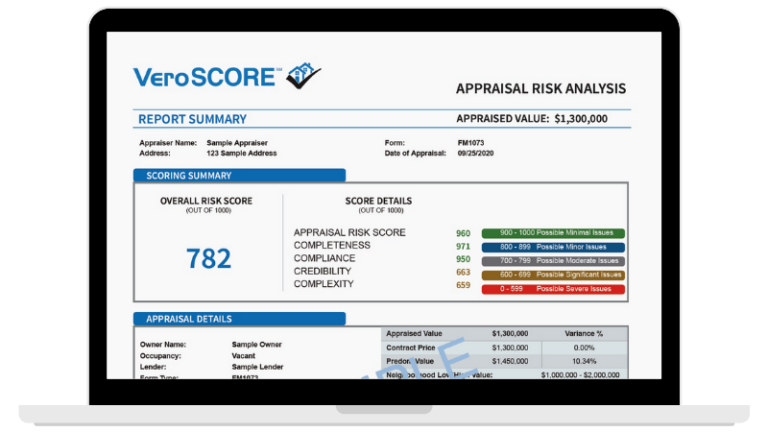This screenshot has width=768, height=432.
Task: Click the APPRAISED VALUE: $1,300,000 text
Action: tap(532, 119)
